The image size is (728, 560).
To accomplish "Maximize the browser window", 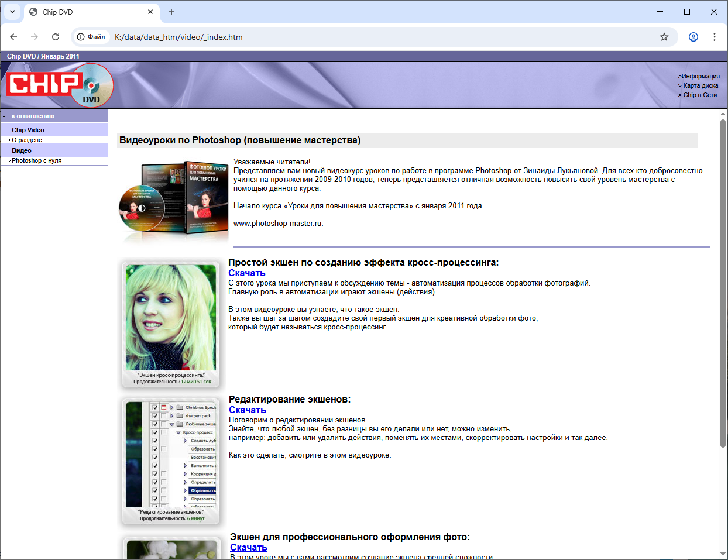I will tap(687, 12).
